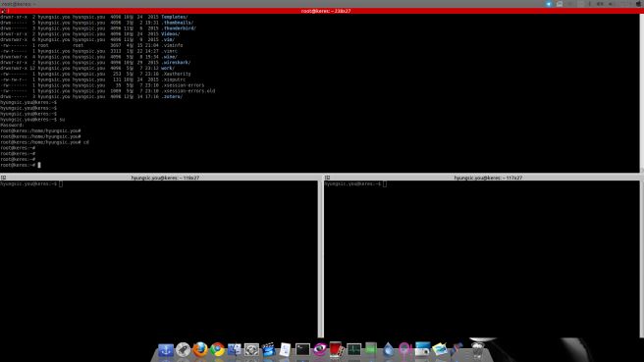
Task: Open the Apple logo session menu
Action: point(639,4)
